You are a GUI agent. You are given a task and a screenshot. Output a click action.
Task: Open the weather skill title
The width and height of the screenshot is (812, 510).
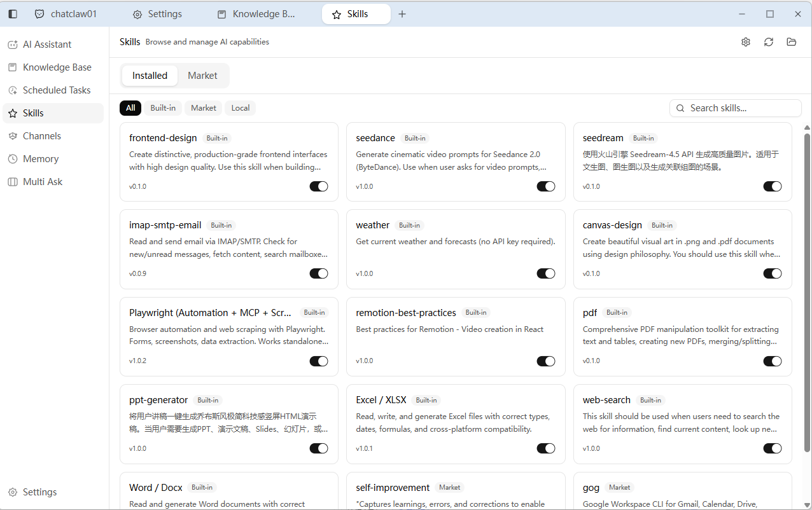(x=372, y=225)
